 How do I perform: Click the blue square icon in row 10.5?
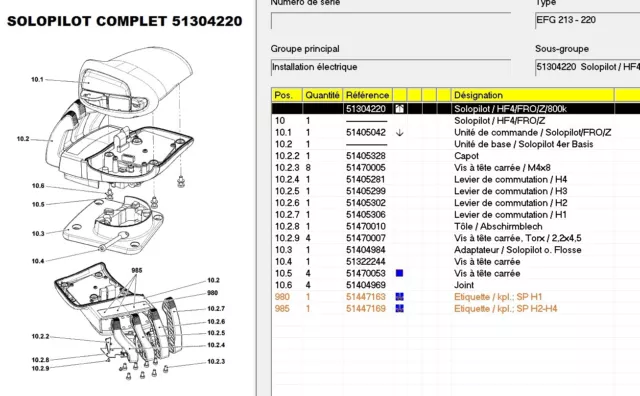pyautogui.click(x=400, y=273)
